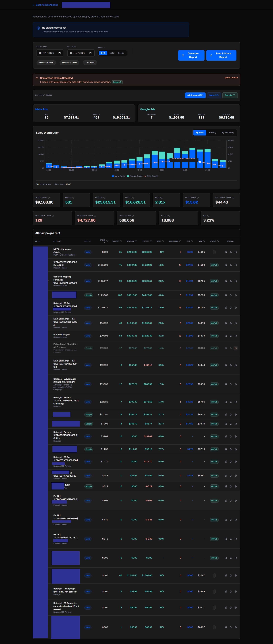
Task: Click info icon next to AOV column header
Action: tap(204, 241)
